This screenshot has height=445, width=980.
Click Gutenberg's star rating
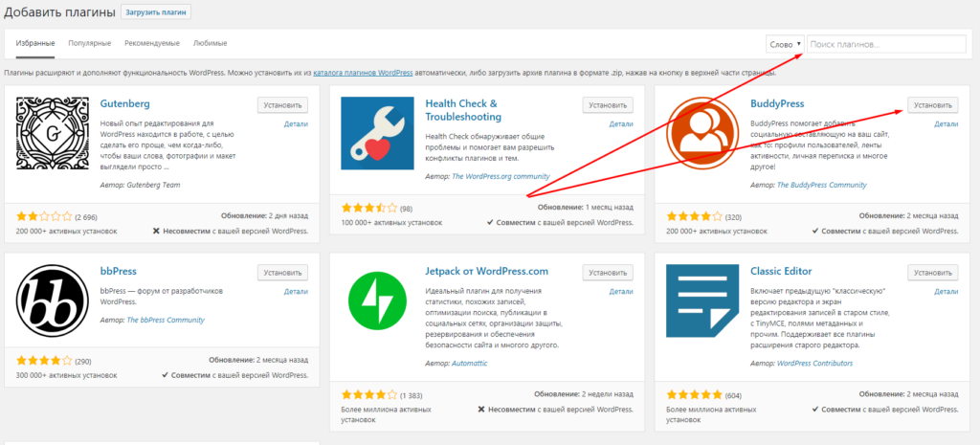[x=44, y=217]
